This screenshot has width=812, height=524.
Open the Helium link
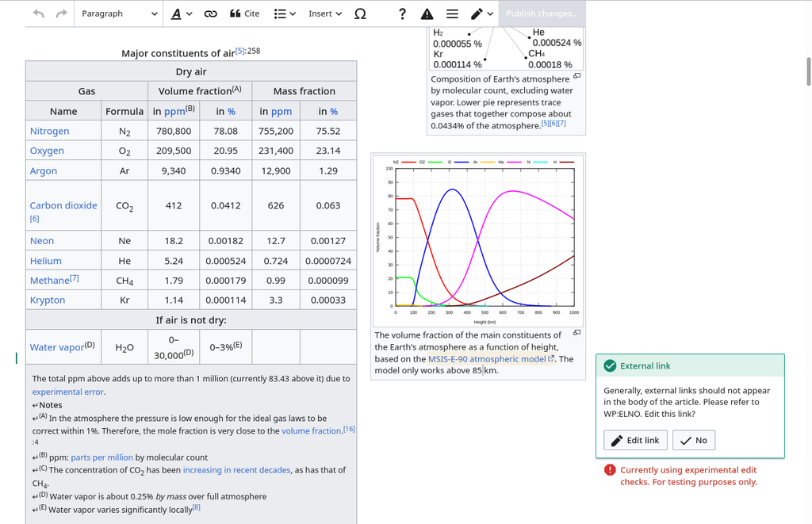tap(45, 261)
